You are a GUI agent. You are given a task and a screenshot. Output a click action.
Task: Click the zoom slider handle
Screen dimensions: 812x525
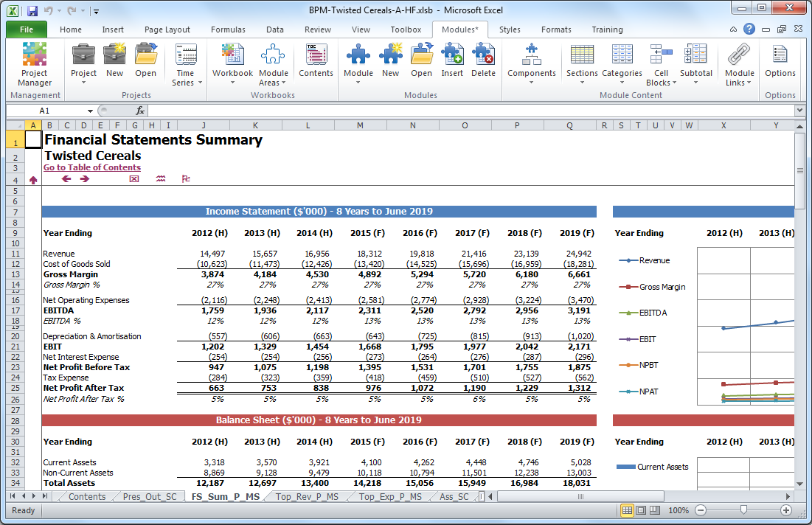[743, 510]
